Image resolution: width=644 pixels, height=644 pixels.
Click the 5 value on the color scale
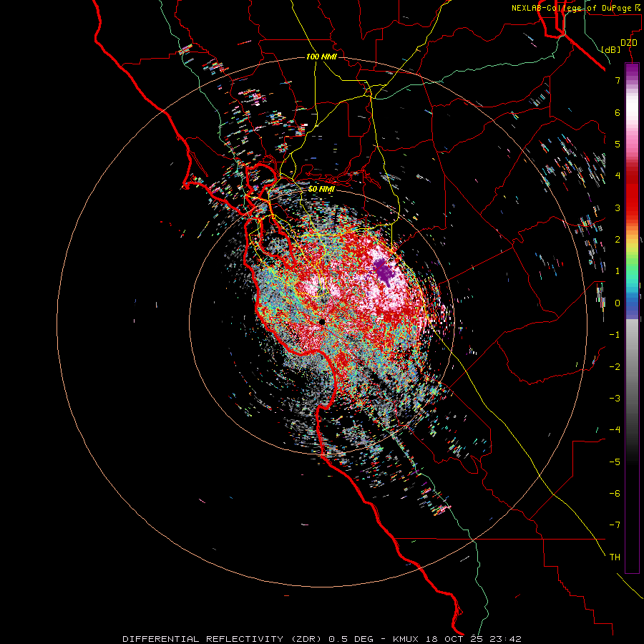point(618,144)
